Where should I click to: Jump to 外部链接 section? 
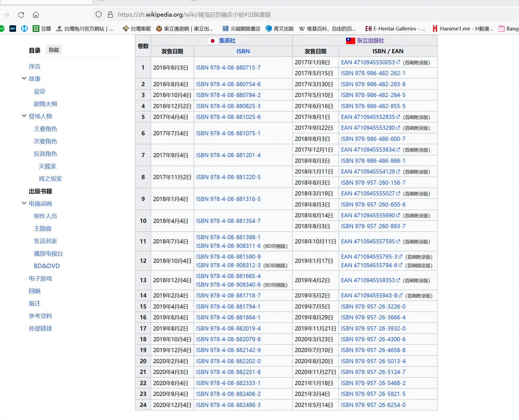(40, 329)
